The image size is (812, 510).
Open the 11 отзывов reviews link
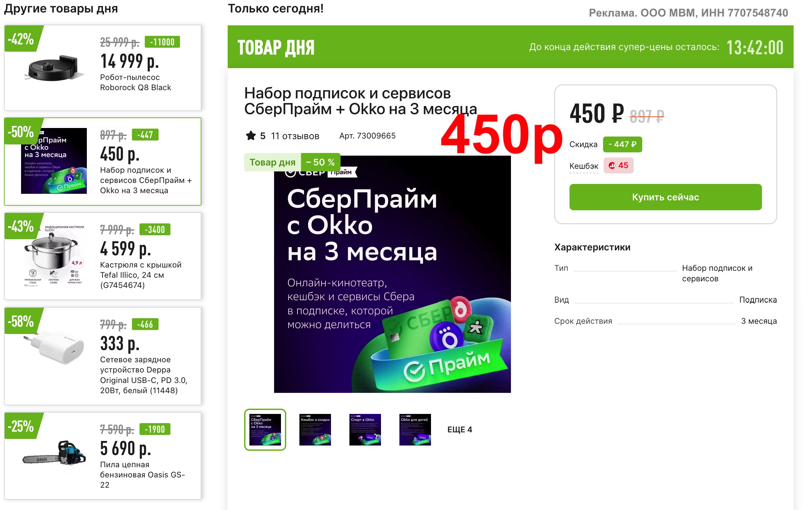click(x=295, y=136)
